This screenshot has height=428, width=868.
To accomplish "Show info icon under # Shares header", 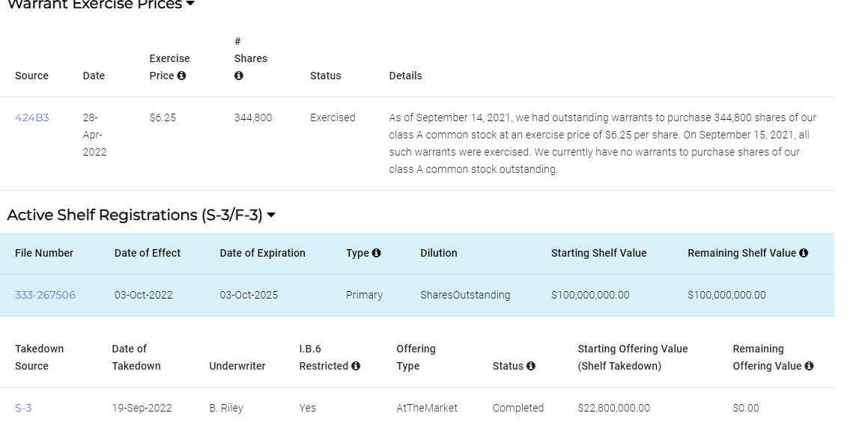I will click(239, 76).
